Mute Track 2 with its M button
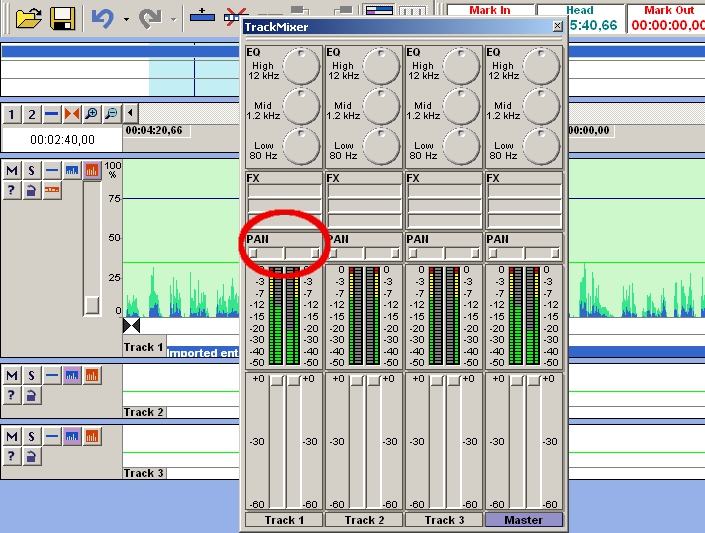 pos(12,375)
